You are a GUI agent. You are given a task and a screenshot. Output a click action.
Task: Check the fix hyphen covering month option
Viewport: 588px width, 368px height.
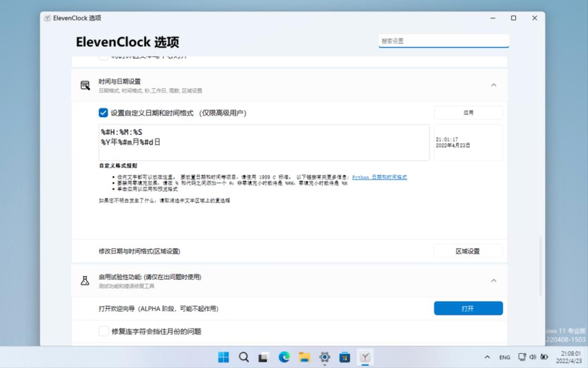[x=103, y=331]
